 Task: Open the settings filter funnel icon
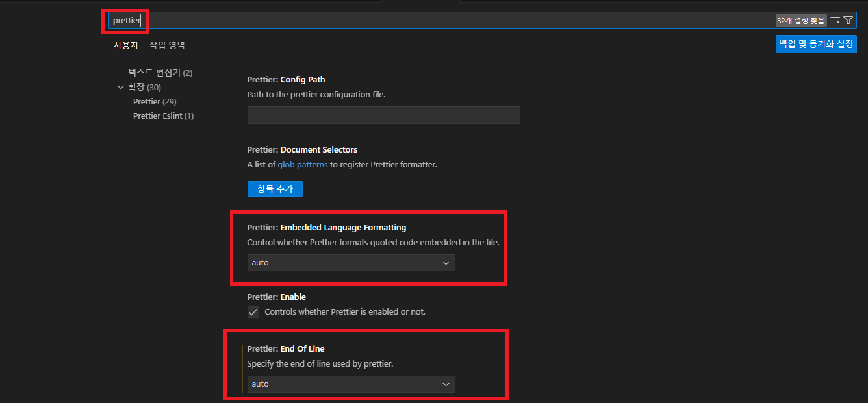(848, 20)
